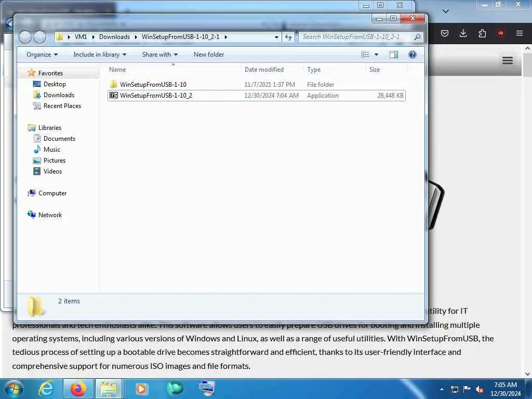Click the computer keyboard taskbar icon
This screenshot has width=532, height=399.
pyautogui.click(x=207, y=388)
